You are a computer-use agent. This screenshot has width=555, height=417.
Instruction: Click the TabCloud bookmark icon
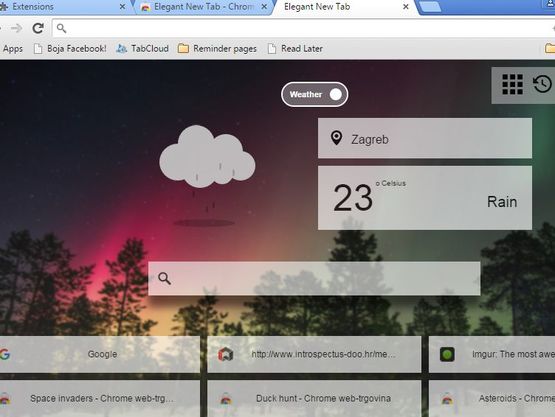(x=121, y=49)
